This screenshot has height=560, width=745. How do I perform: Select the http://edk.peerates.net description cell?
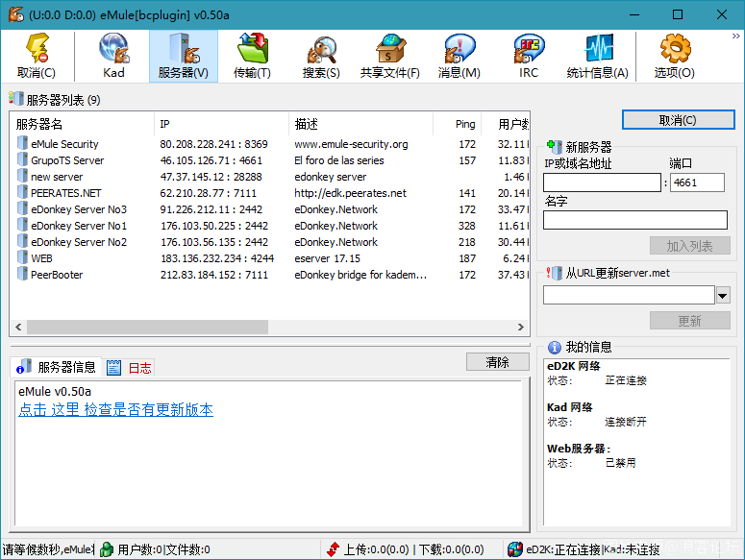click(x=350, y=193)
